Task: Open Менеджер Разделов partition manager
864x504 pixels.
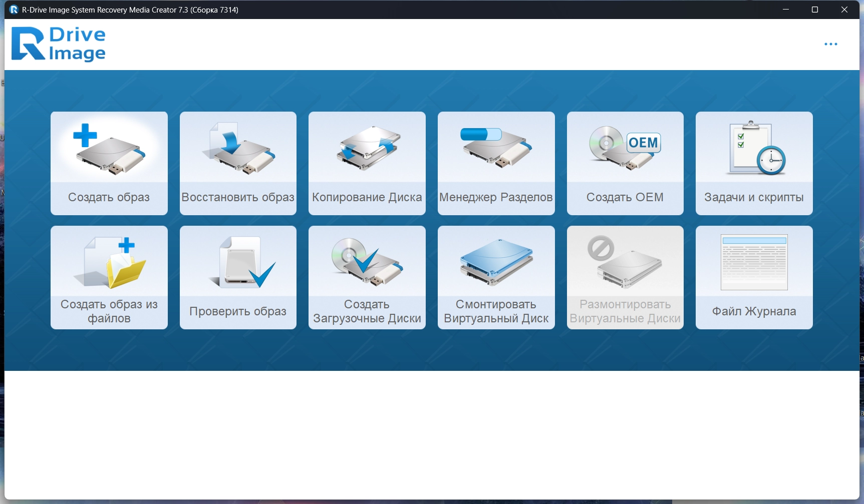Action: (x=496, y=163)
